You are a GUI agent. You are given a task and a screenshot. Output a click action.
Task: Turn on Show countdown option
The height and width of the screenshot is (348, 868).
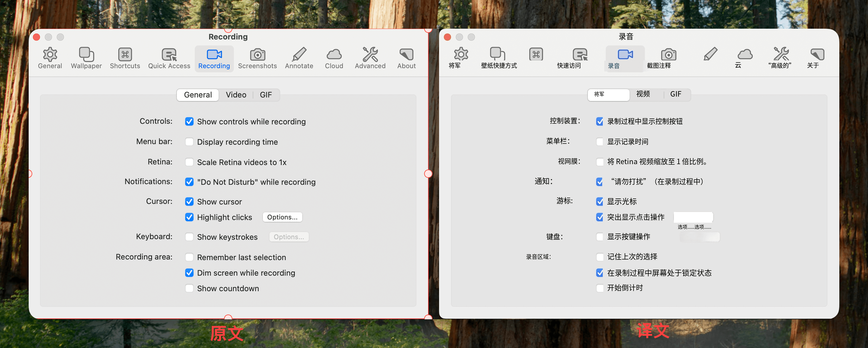(189, 288)
